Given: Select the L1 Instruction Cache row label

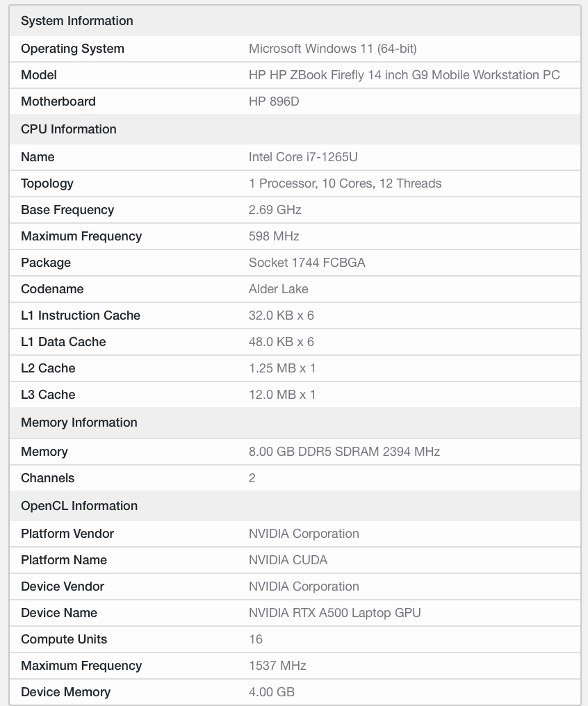Looking at the screenshot, I should coord(81,315).
